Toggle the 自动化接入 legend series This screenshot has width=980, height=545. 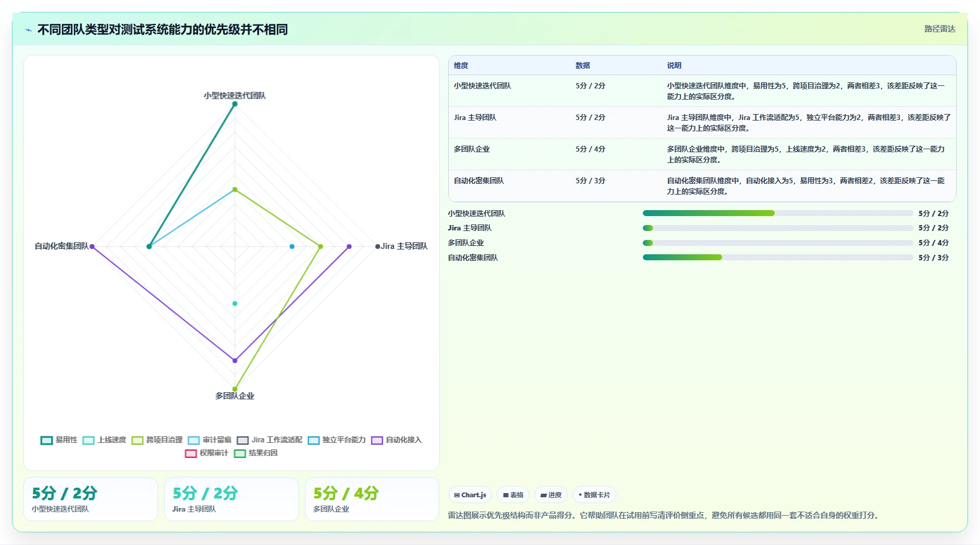click(x=396, y=440)
